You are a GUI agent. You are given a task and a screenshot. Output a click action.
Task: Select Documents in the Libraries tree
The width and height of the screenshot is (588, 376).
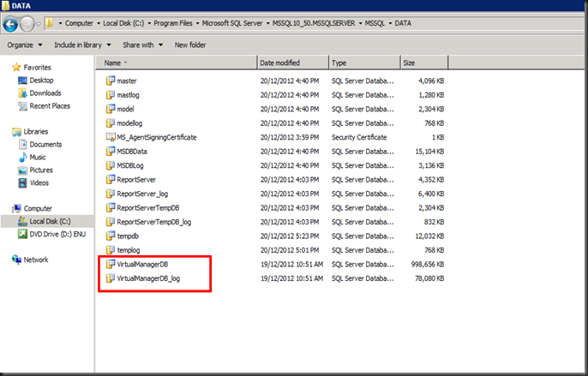pos(45,145)
